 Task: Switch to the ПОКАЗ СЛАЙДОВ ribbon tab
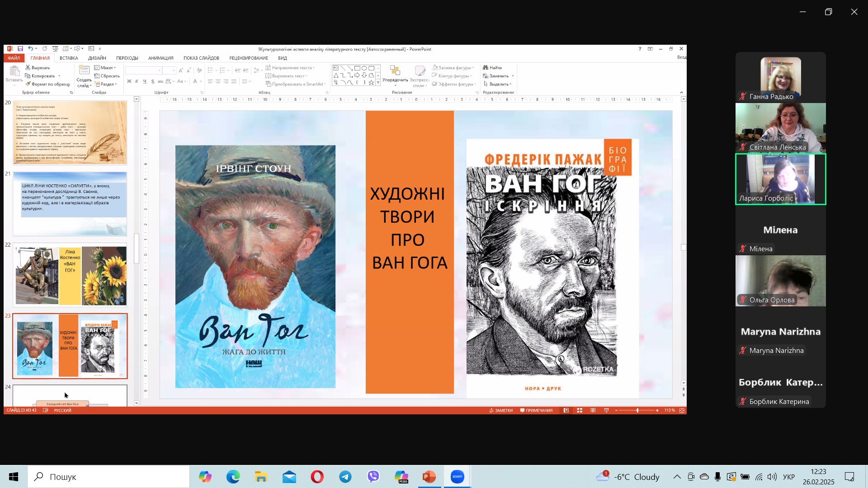point(201,58)
